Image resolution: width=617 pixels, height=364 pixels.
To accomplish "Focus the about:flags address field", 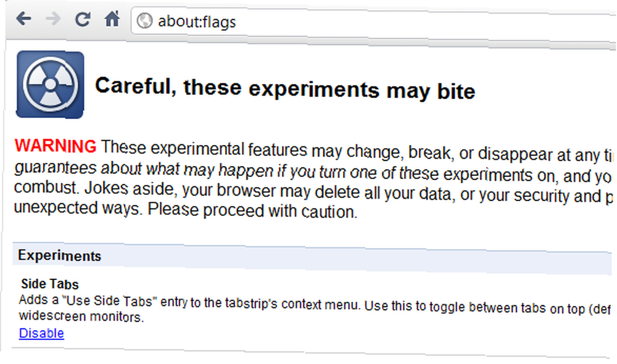I will (374, 22).
